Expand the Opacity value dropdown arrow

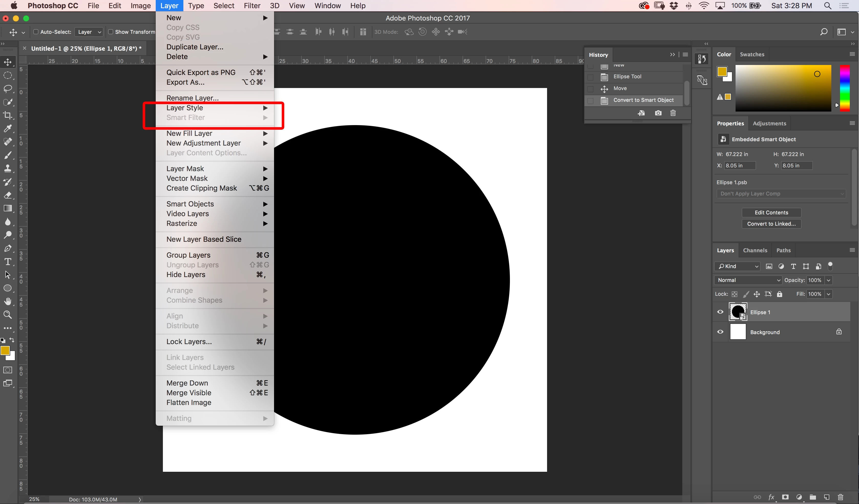[x=829, y=280]
